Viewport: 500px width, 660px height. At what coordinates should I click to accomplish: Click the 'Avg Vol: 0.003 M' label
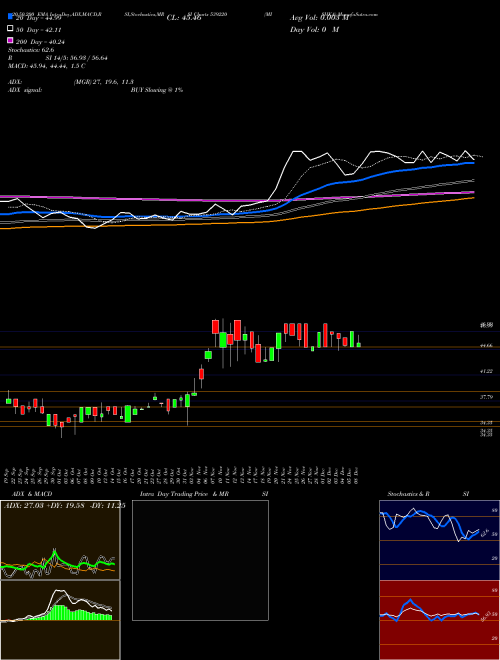click(x=319, y=18)
